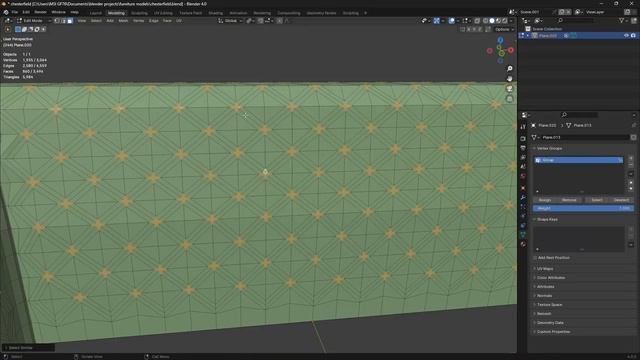This screenshot has height=360, width=640.
Task: Enable edge select mode
Action: (64, 20)
